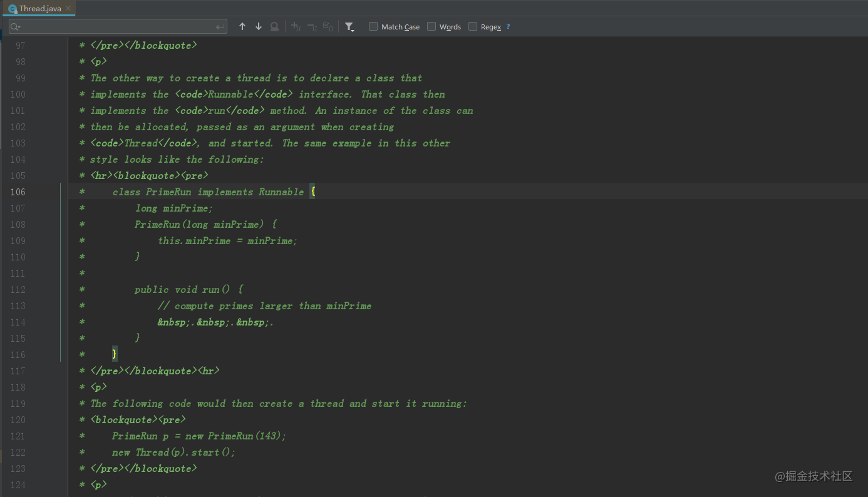Screen dimensions: 868x497
Task: Click 'style looks like the following:' text
Action: click(x=177, y=159)
